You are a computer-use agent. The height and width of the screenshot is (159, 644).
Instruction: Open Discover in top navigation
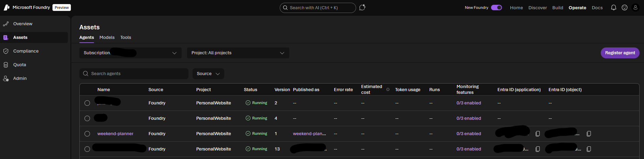pos(538,8)
